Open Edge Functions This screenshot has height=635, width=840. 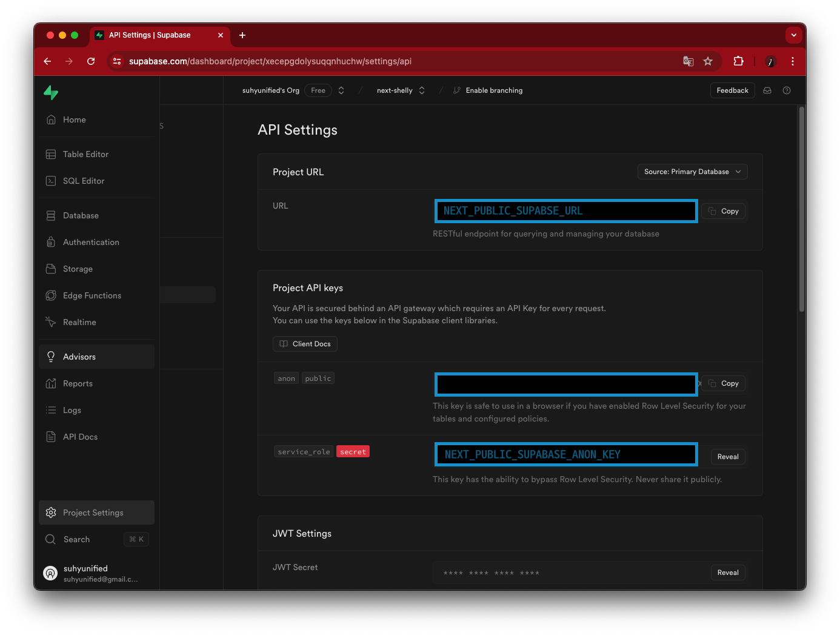tap(97, 295)
